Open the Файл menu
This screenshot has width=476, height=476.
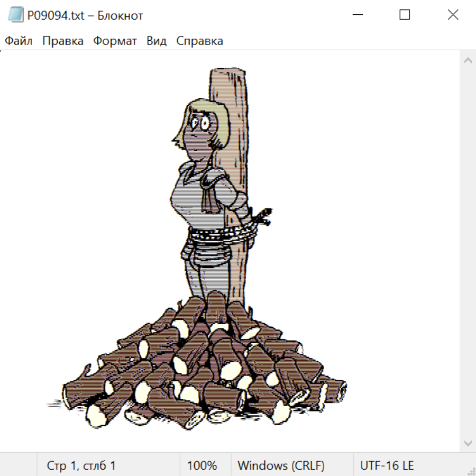pos(19,41)
